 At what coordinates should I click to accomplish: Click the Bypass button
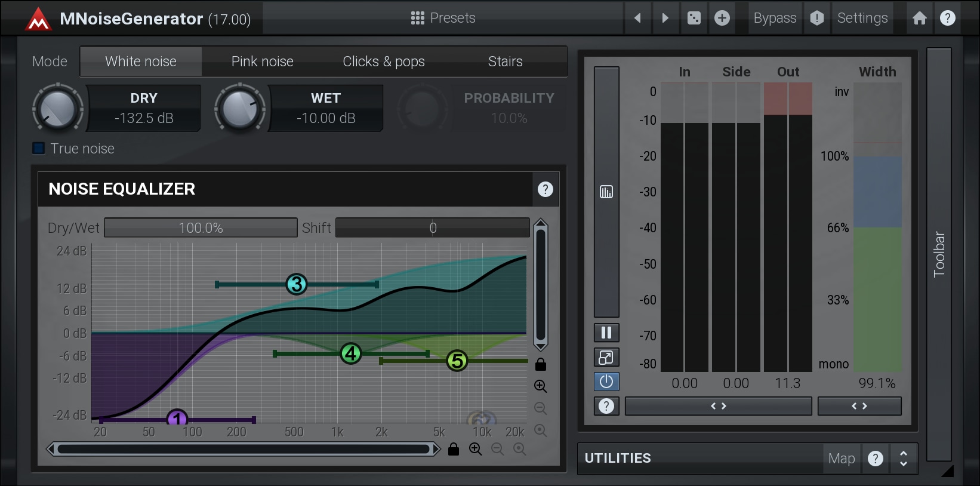[x=774, y=18]
